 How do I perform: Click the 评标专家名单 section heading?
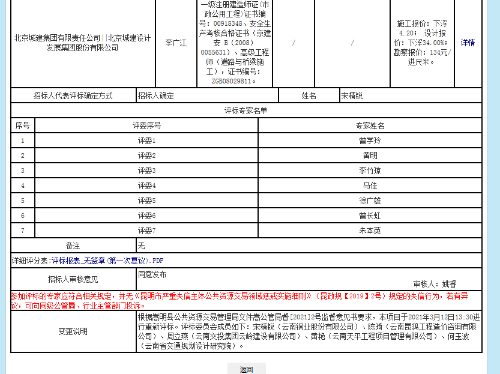pyautogui.click(x=246, y=110)
